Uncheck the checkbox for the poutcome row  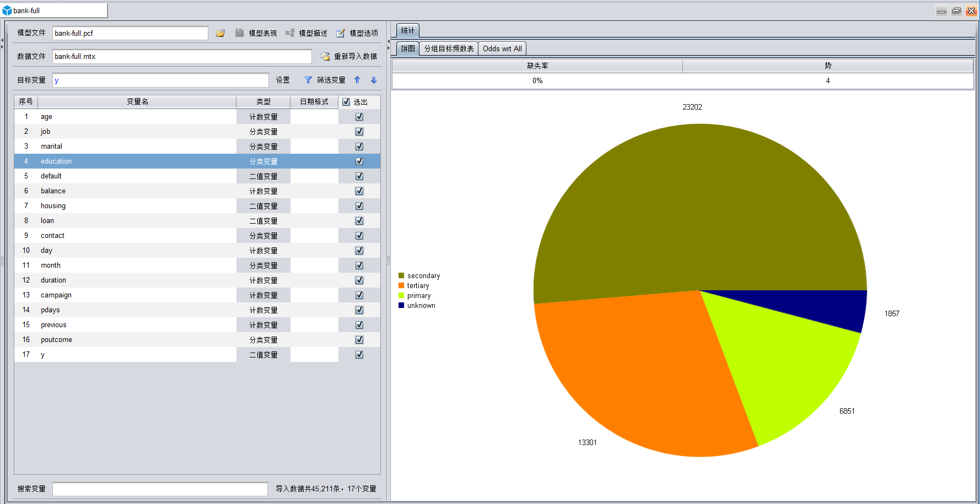coord(359,340)
